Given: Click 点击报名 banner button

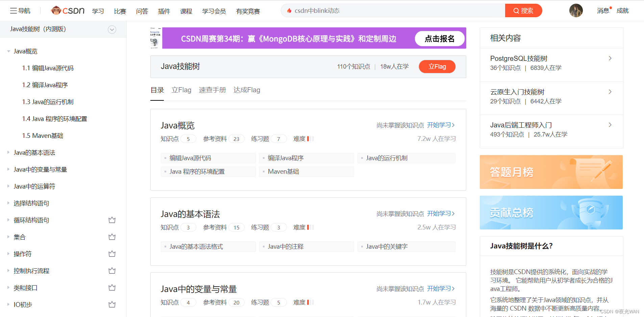Looking at the screenshot, I should click(440, 39).
